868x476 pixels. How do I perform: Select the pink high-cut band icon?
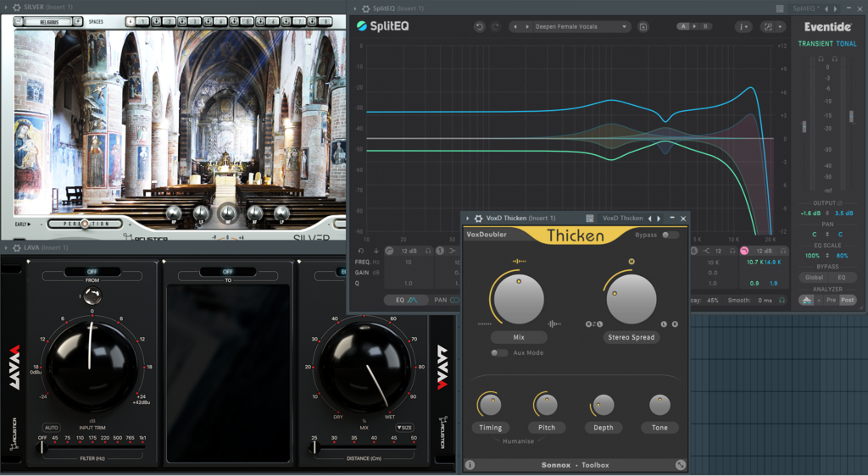coord(744,251)
